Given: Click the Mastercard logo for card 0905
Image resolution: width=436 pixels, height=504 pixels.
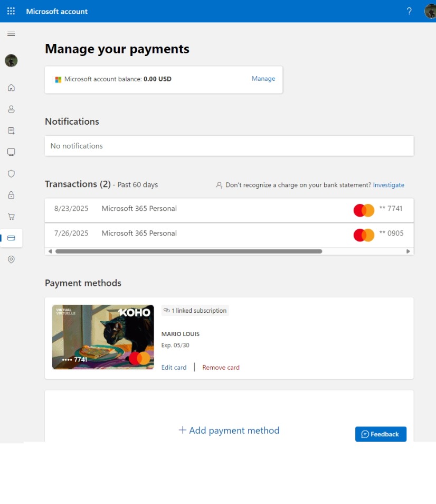Looking at the screenshot, I should point(364,235).
